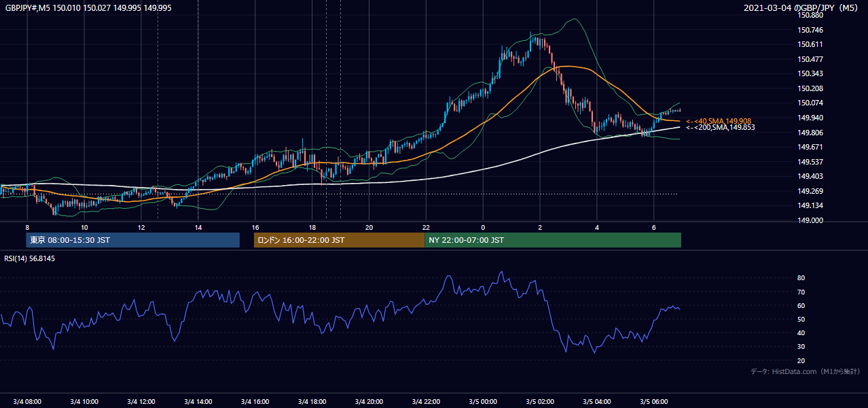Click hour 16 on the price chart time axis
This screenshot has width=868, height=408.
(x=255, y=227)
